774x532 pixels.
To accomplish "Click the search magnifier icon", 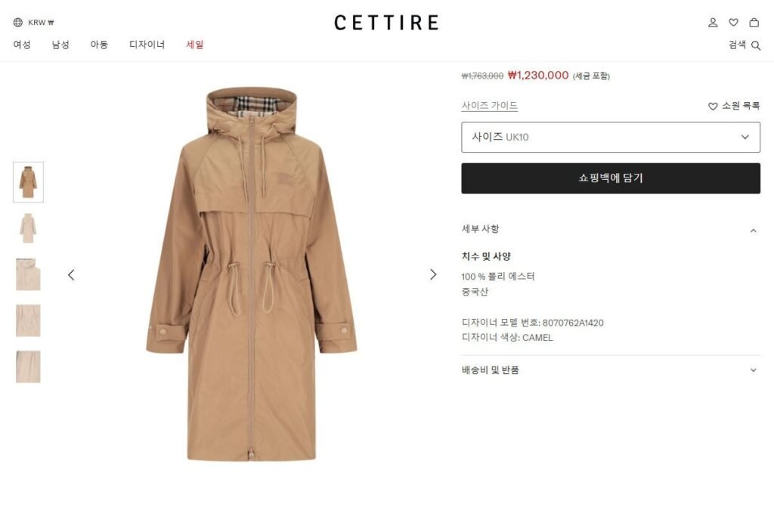I will tap(756, 45).
